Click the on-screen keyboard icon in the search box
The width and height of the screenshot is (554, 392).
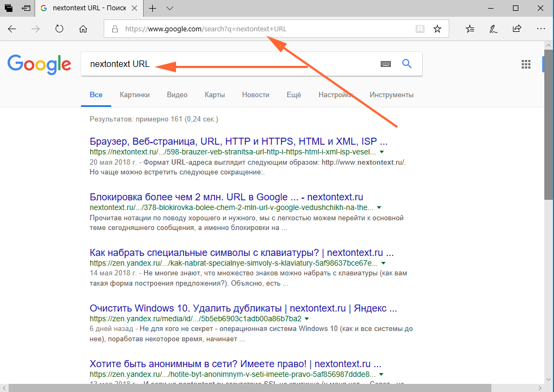[386, 64]
